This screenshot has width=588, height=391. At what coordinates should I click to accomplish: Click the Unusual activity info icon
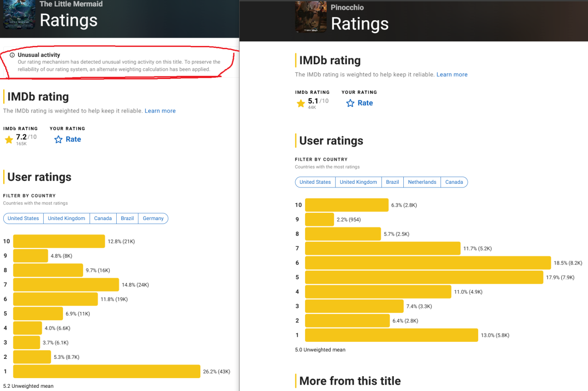(12, 55)
